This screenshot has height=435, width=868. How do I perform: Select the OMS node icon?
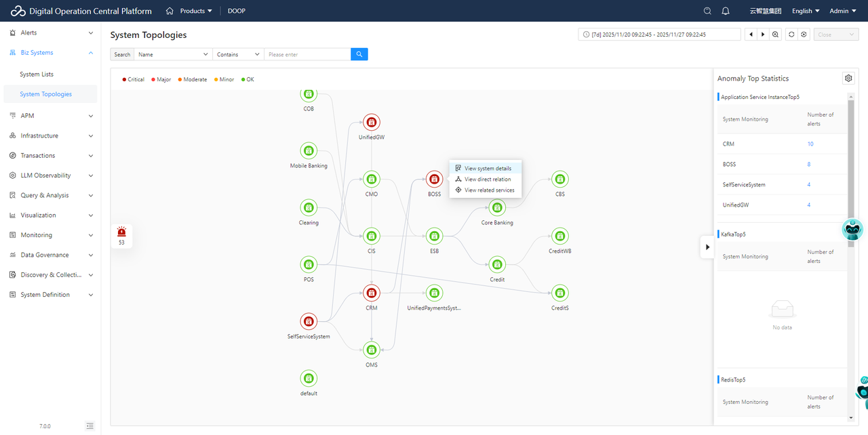coord(371,350)
